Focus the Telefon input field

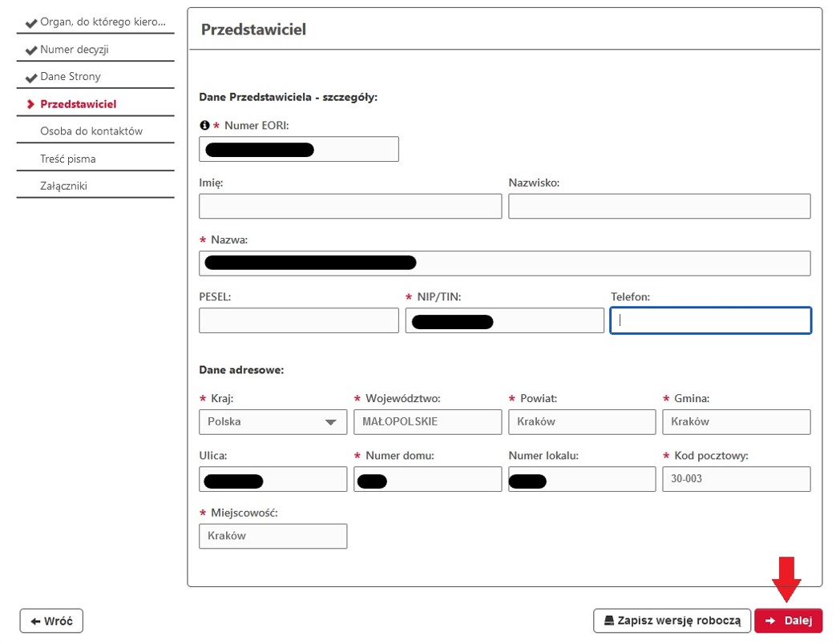(710, 320)
